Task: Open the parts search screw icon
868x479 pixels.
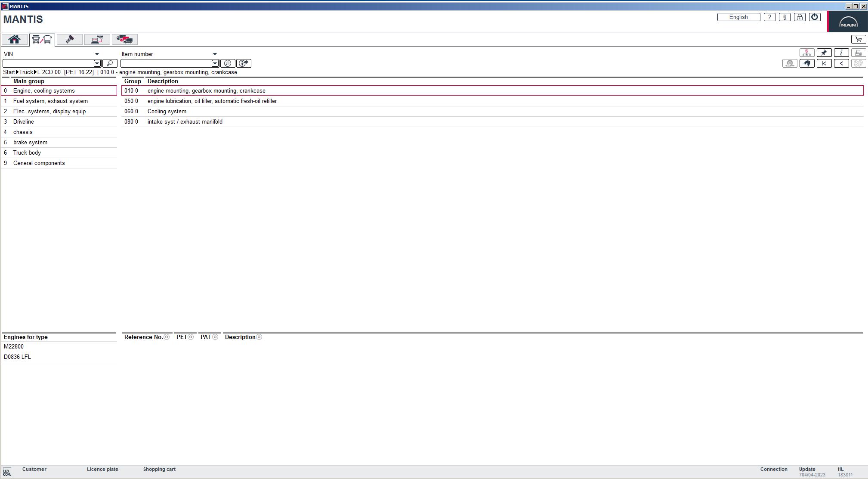Action: pyautogui.click(x=69, y=39)
